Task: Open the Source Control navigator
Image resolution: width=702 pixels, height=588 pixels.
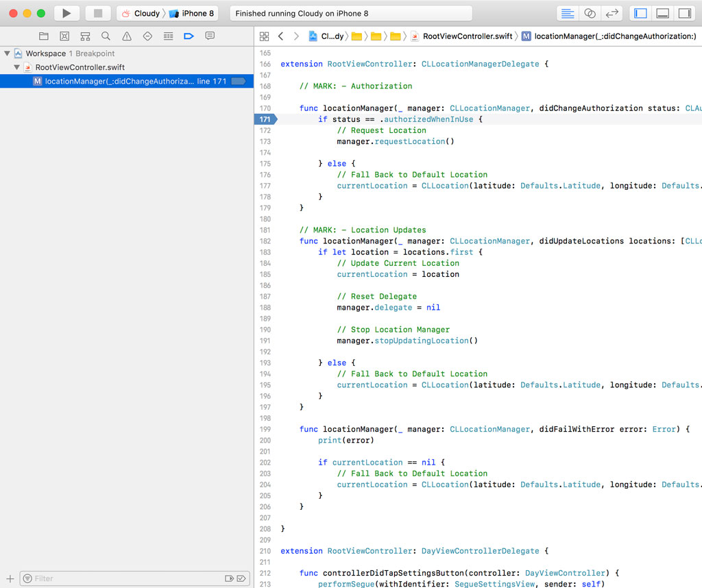Action: click(64, 36)
